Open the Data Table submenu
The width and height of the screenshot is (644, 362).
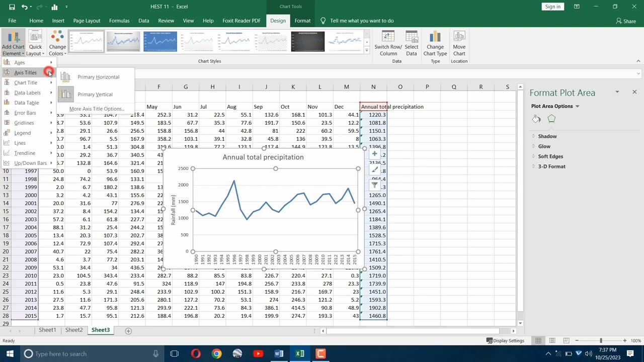pos(28,103)
